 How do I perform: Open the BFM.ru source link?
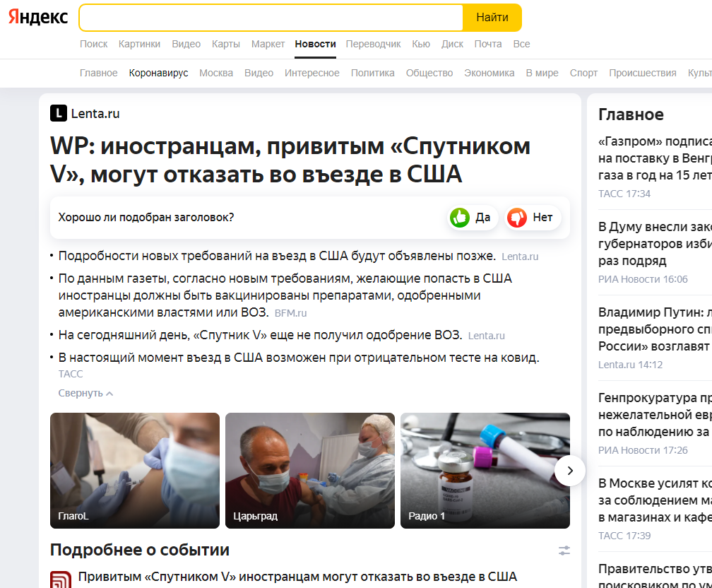pyautogui.click(x=290, y=313)
